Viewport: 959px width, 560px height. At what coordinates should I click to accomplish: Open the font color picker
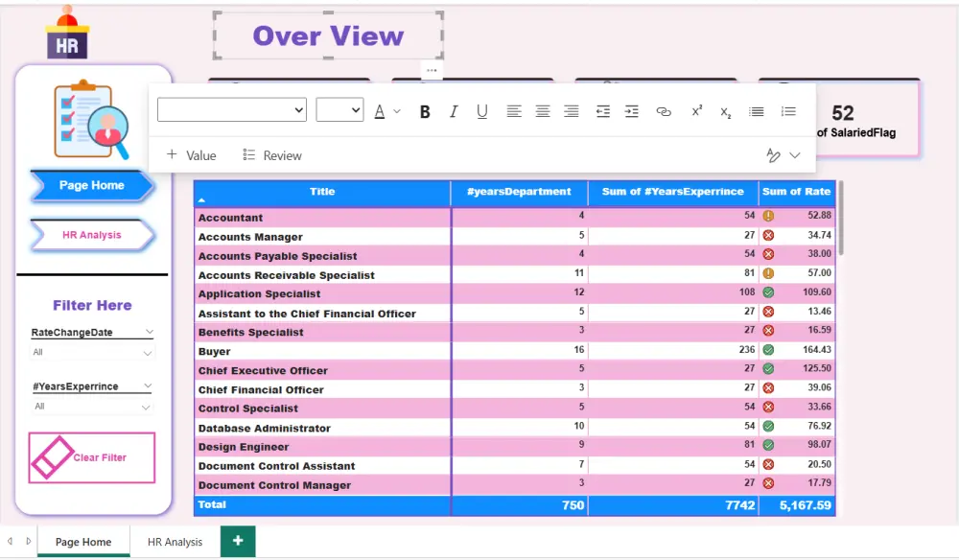point(382,111)
